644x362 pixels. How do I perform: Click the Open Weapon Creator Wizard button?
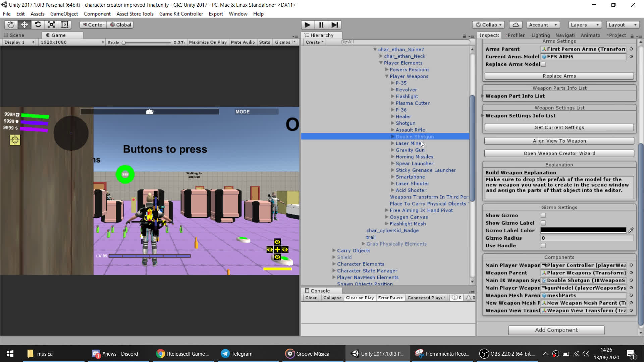pyautogui.click(x=559, y=154)
